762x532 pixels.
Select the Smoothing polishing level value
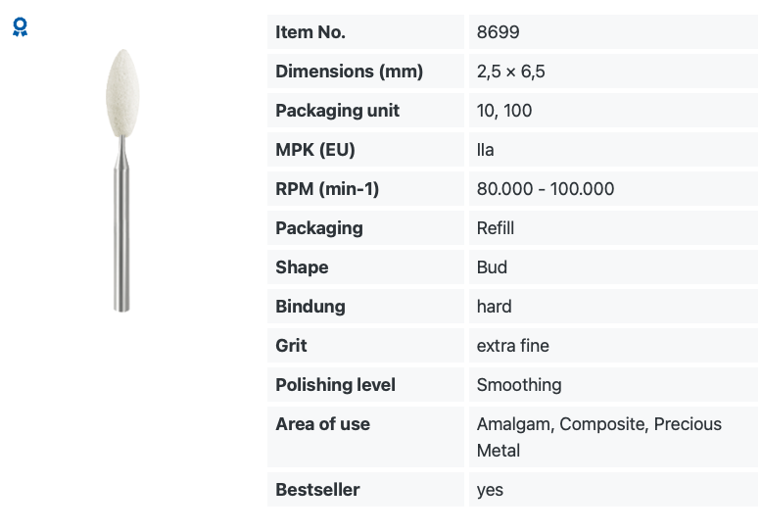pyautogui.click(x=519, y=385)
